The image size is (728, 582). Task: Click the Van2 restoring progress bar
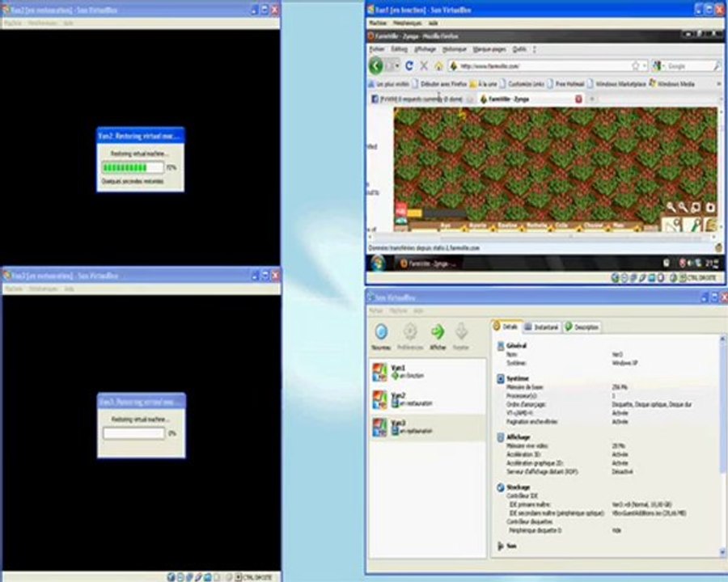pyautogui.click(x=133, y=167)
